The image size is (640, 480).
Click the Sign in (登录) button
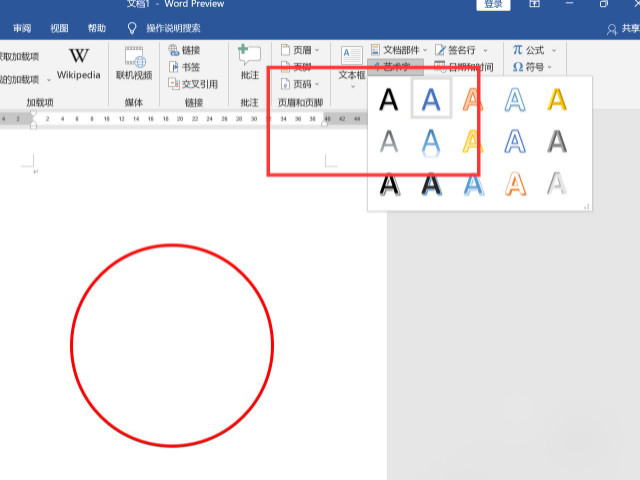point(493,4)
